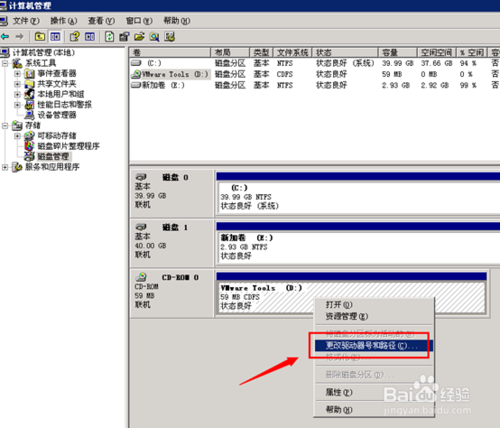Select 计算机管理(本地) root tree item

tap(44, 52)
